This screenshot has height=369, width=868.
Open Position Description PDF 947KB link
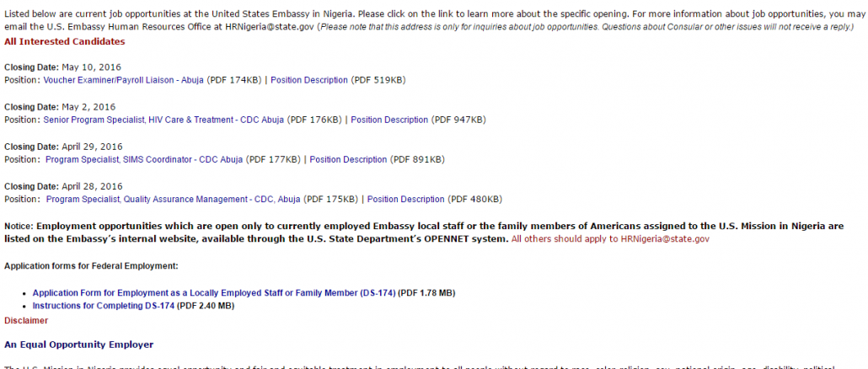point(389,120)
